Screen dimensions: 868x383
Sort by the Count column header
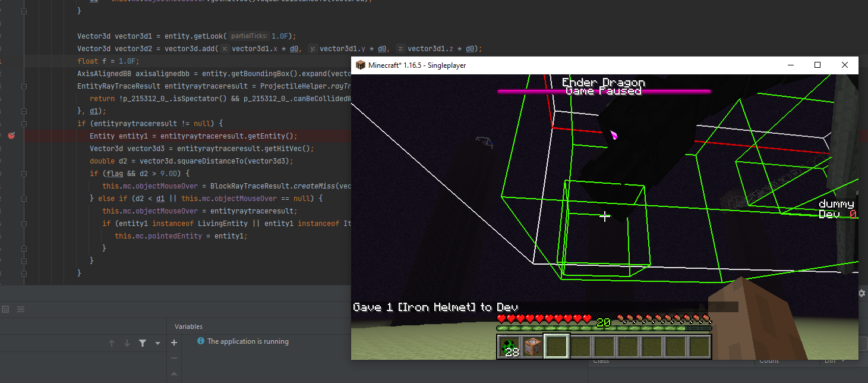[769, 360]
